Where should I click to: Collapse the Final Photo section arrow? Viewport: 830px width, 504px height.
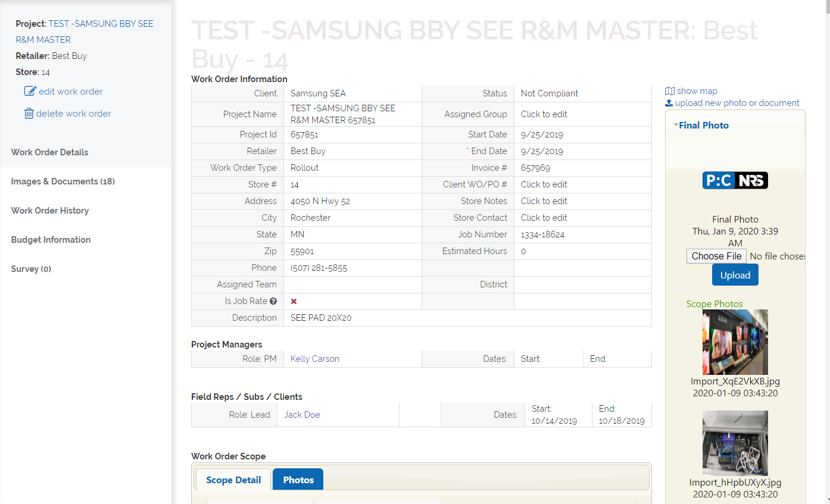[676, 125]
